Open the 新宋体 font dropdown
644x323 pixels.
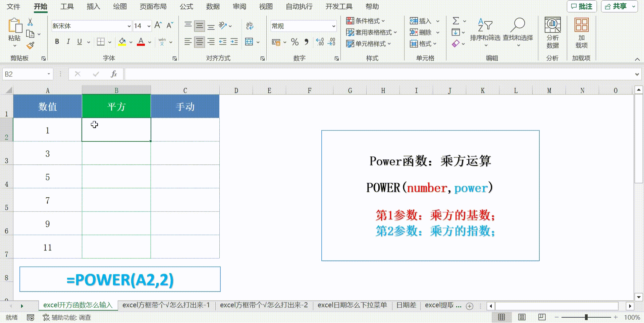(129, 25)
